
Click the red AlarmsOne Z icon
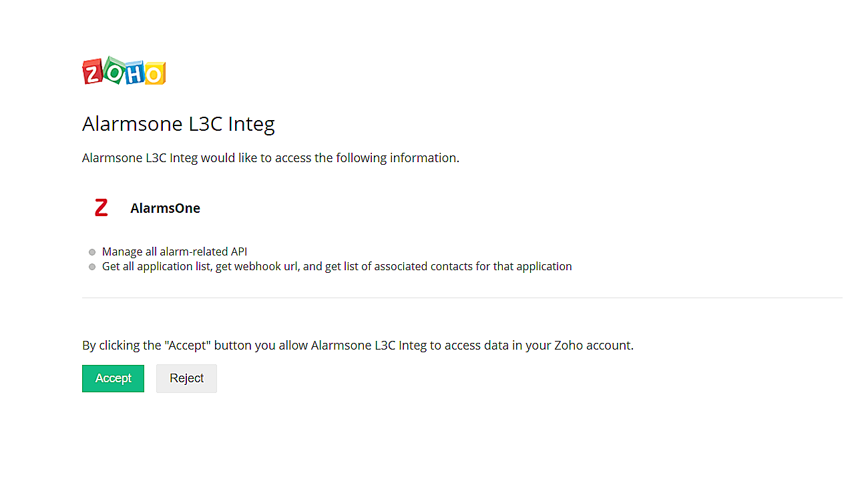[x=101, y=208]
